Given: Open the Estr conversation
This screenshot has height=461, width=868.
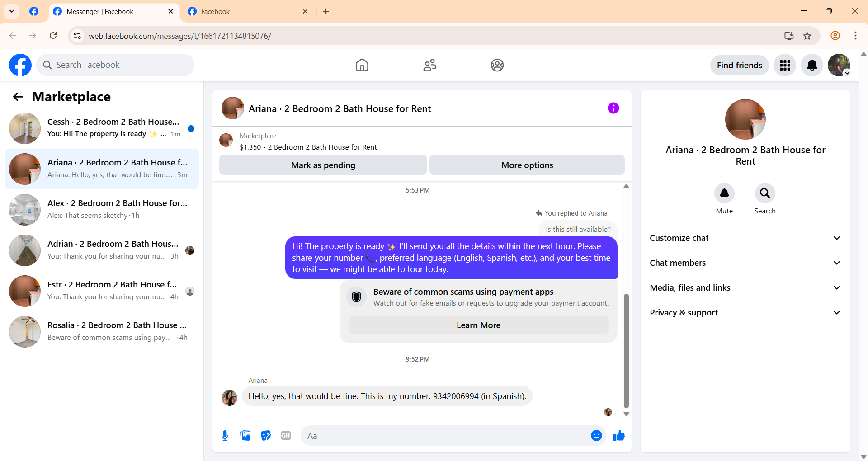Looking at the screenshot, I should coord(102,291).
